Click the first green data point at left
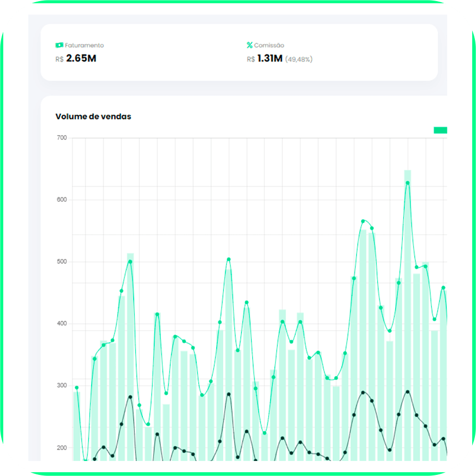 coord(77,388)
